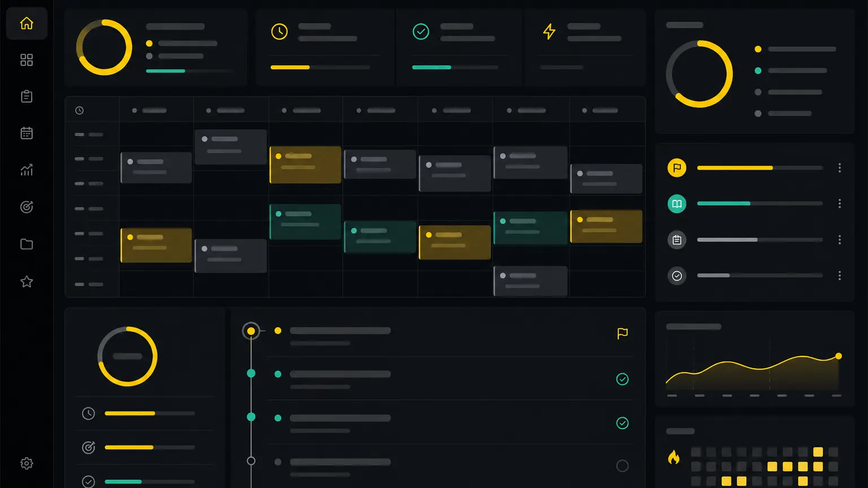The height and width of the screenshot is (488, 868).
Task: Select the hollow node at the timeline bottom
Action: (x=251, y=461)
